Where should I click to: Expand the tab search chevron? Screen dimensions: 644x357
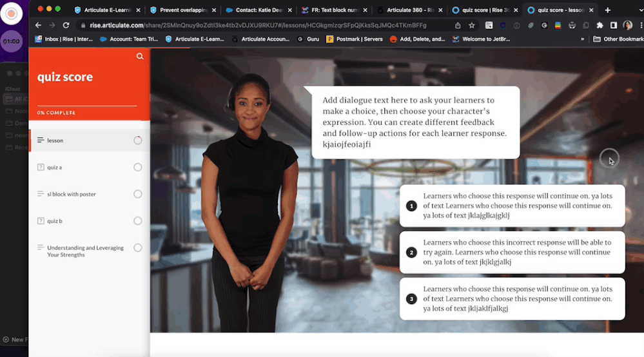pos(640,10)
